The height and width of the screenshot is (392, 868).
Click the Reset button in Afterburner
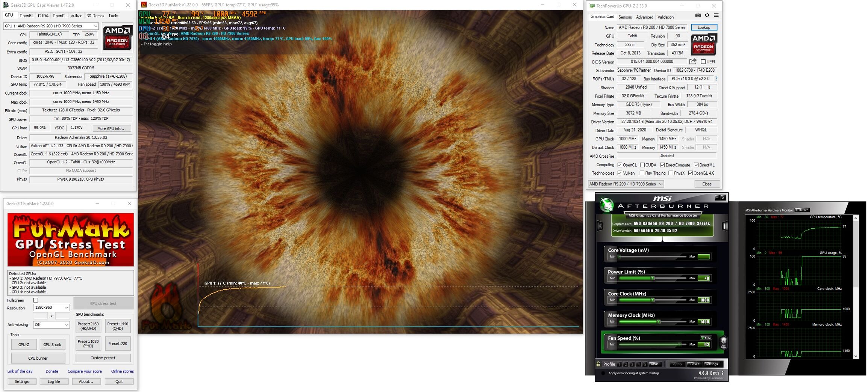pos(694,364)
